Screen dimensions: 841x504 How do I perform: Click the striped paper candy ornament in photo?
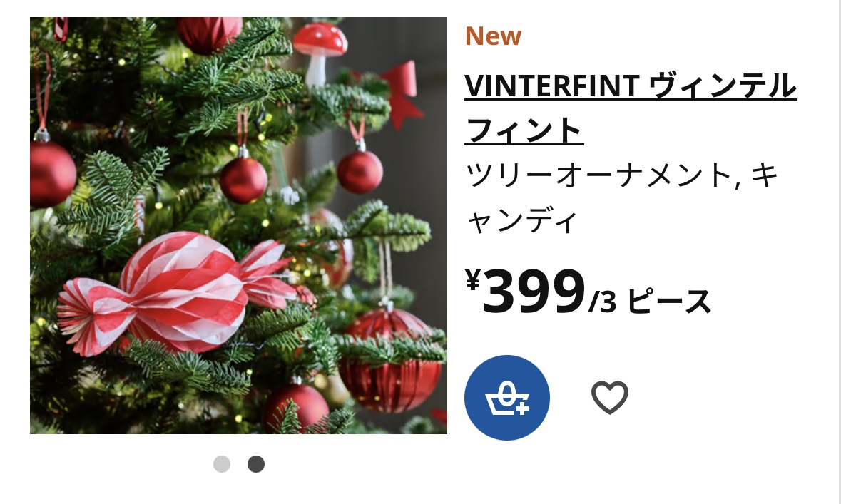point(177,294)
